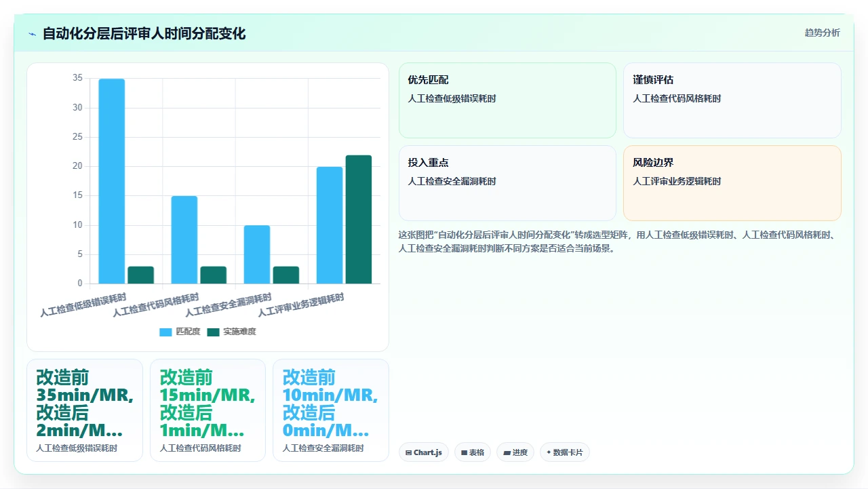
Task: Click the y-axis value 20
Action: tap(77, 166)
